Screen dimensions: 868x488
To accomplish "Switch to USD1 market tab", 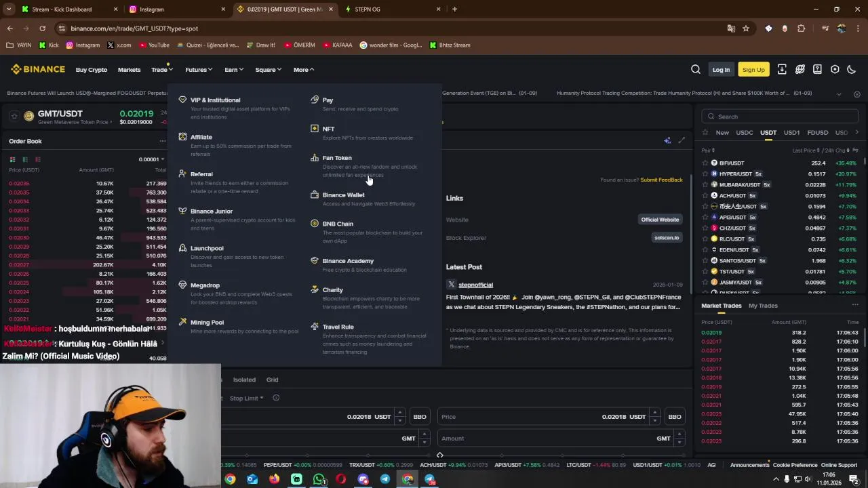I will coord(791,133).
